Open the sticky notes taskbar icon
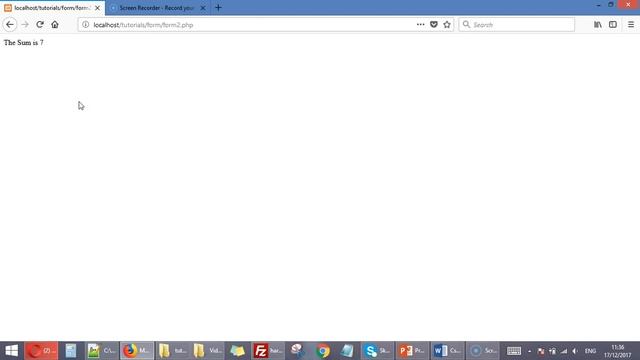The image size is (640, 360). click(237, 351)
